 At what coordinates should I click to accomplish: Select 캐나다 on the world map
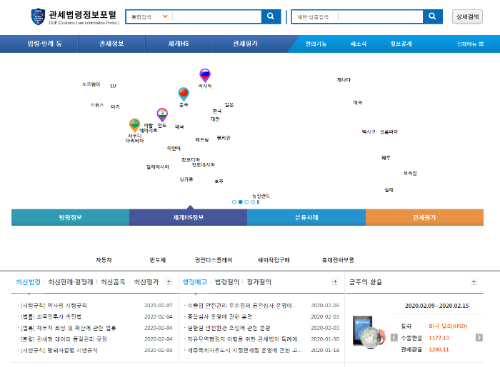[x=344, y=80]
